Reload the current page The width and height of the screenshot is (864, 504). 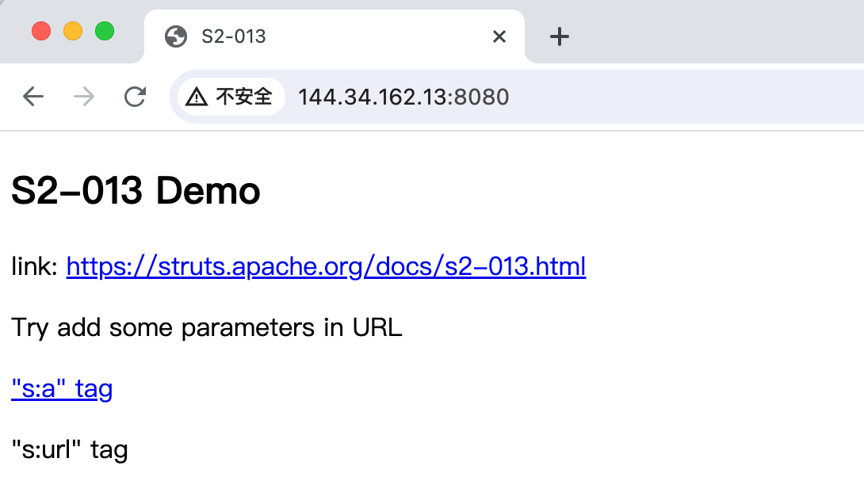(x=136, y=97)
